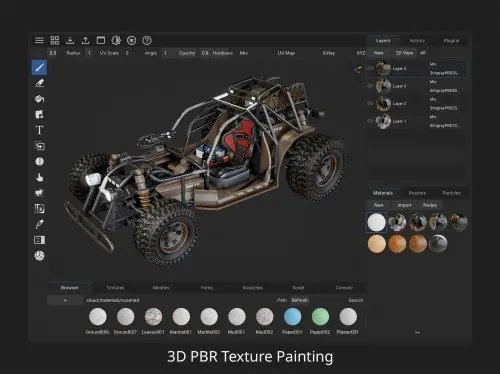500x374 pixels.
Task: Open Layer 1 Mix blend dropdown
Action: [433, 117]
